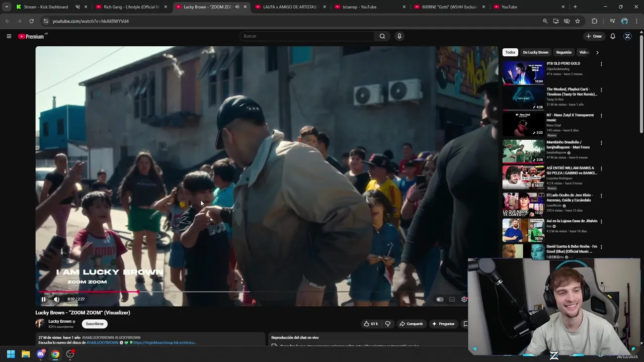This screenshot has height=362, width=644.
Task: Select the Todos filter chip
Action: tap(510, 52)
